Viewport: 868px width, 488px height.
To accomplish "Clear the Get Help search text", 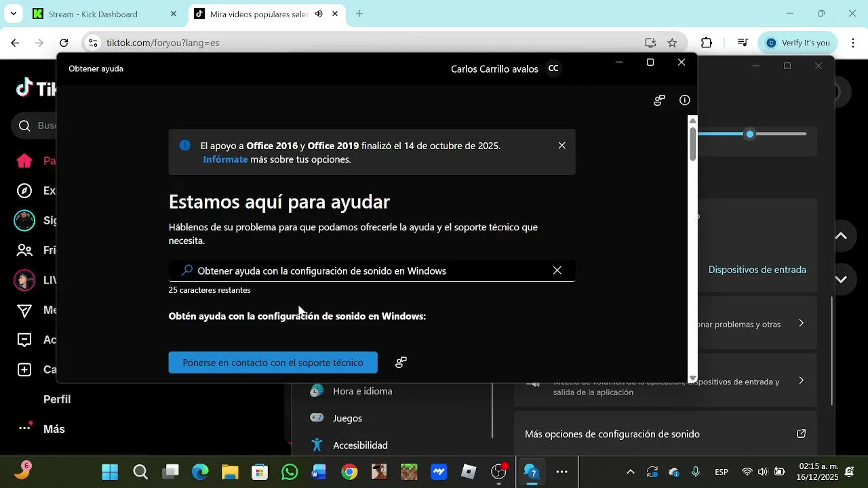I will [x=557, y=270].
